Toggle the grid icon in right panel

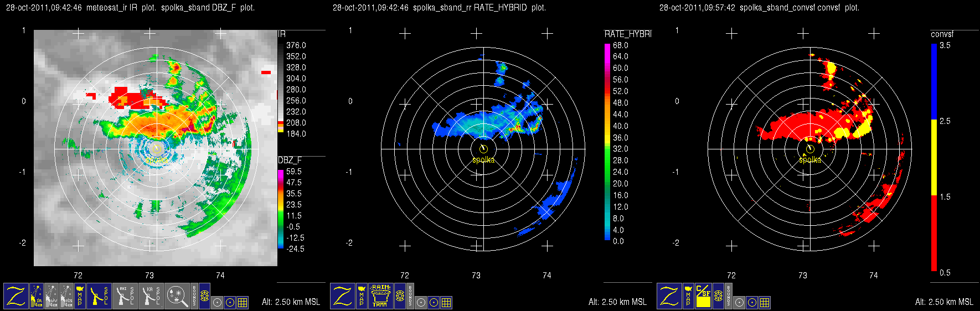(x=765, y=303)
